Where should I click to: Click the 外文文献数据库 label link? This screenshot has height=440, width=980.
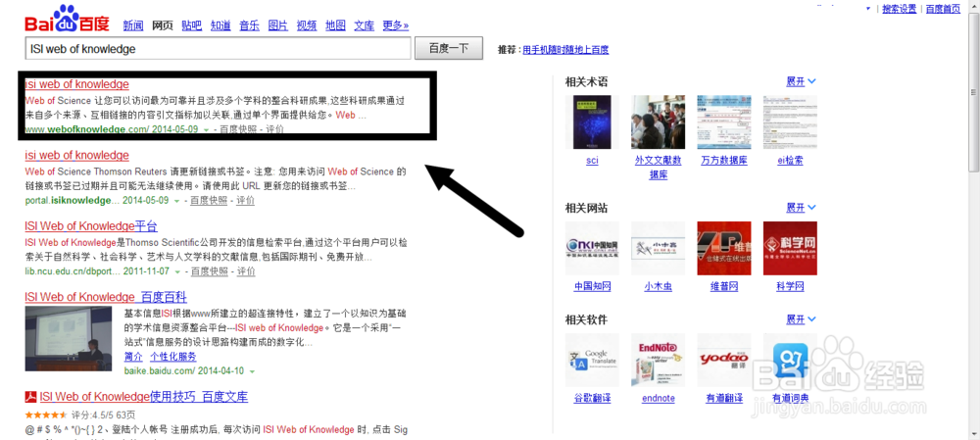[659, 168]
